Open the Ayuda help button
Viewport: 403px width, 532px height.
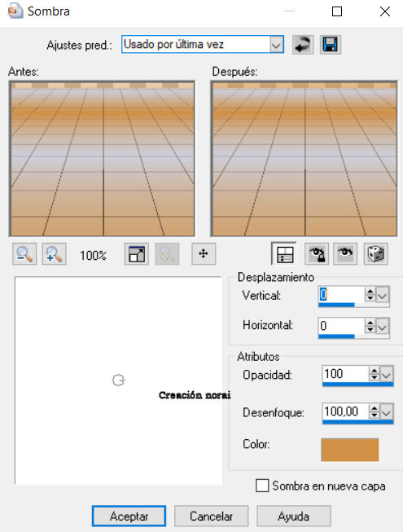(294, 516)
